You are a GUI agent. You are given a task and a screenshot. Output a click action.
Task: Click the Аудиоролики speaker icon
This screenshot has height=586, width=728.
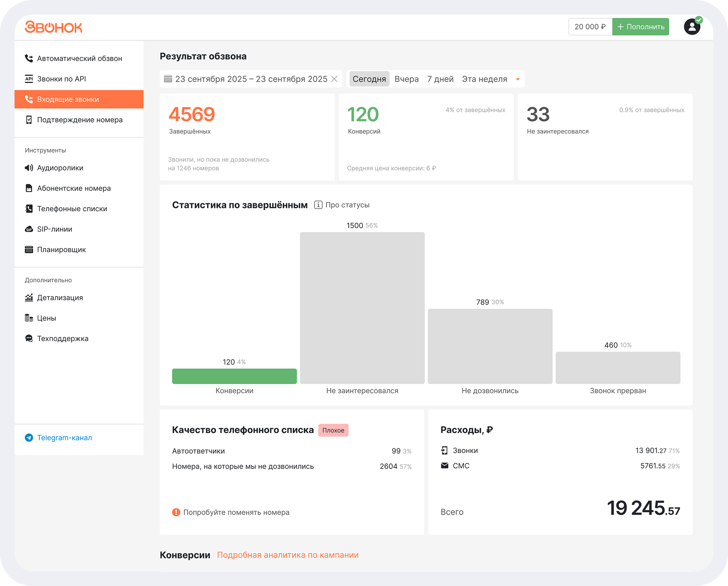coord(29,168)
